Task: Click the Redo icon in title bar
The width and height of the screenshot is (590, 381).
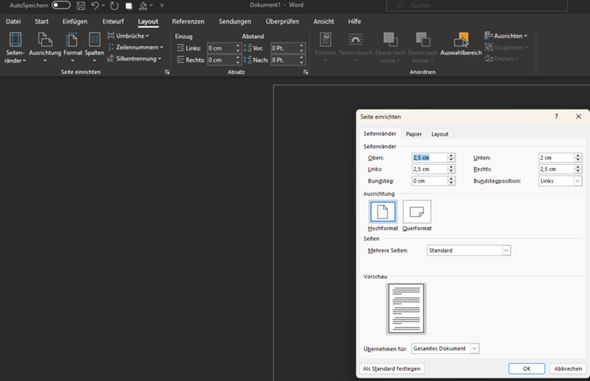Action: point(114,6)
